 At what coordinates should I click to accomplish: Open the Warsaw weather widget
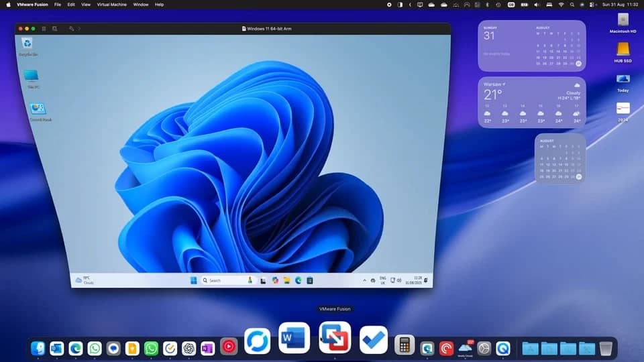click(532, 102)
